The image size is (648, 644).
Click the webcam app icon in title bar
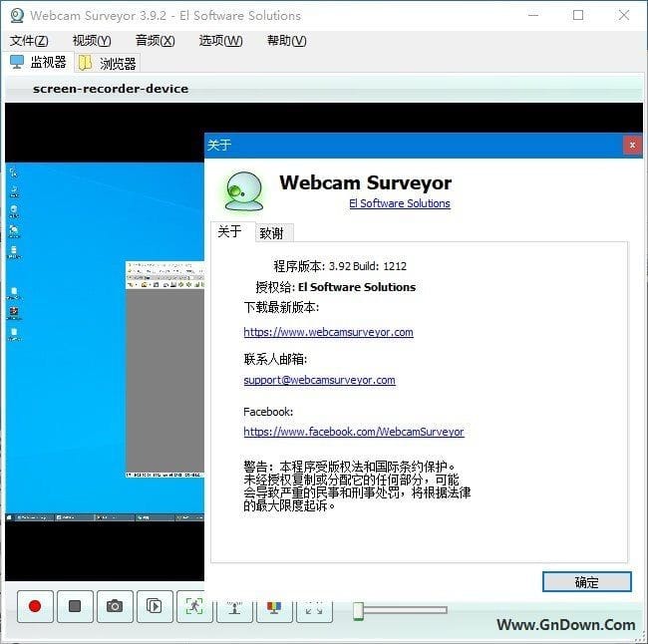[17, 15]
